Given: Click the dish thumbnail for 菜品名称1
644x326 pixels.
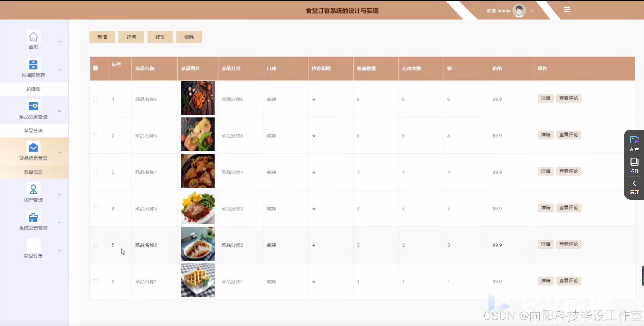Looking at the screenshot, I should pos(198,280).
